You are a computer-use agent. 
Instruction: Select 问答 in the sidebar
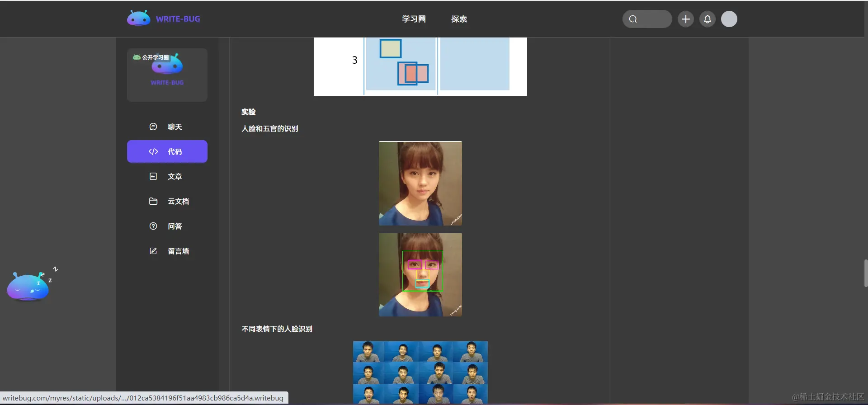[x=167, y=226]
